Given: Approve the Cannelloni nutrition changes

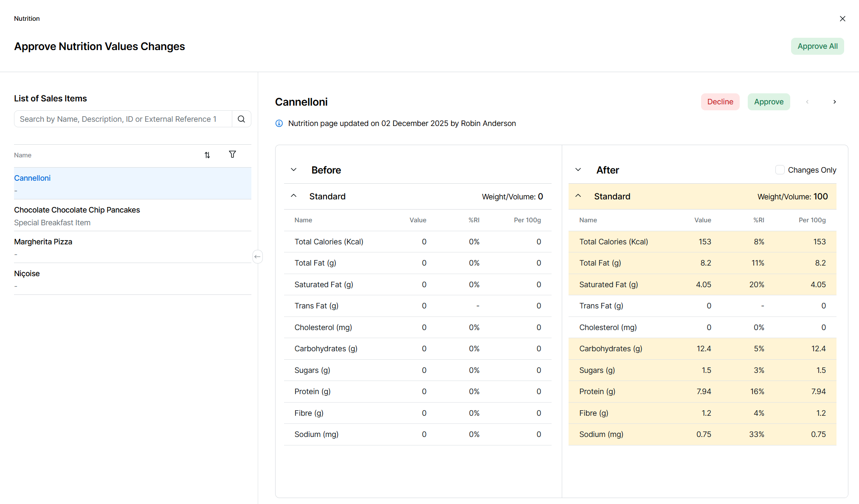Looking at the screenshot, I should coord(769,102).
